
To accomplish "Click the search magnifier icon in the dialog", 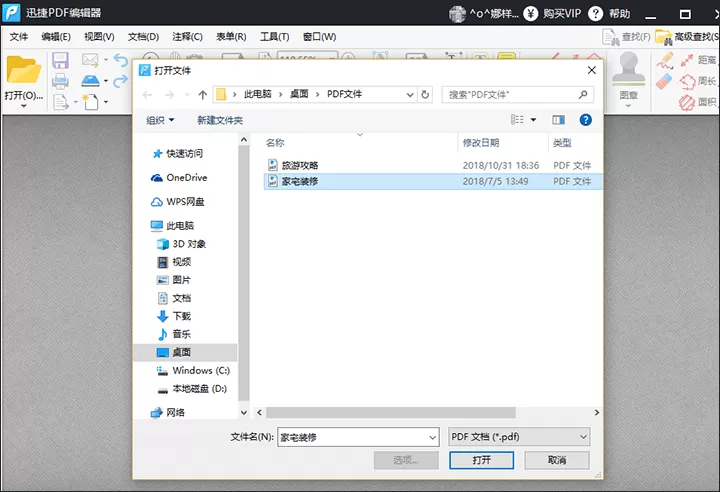I will (583, 95).
